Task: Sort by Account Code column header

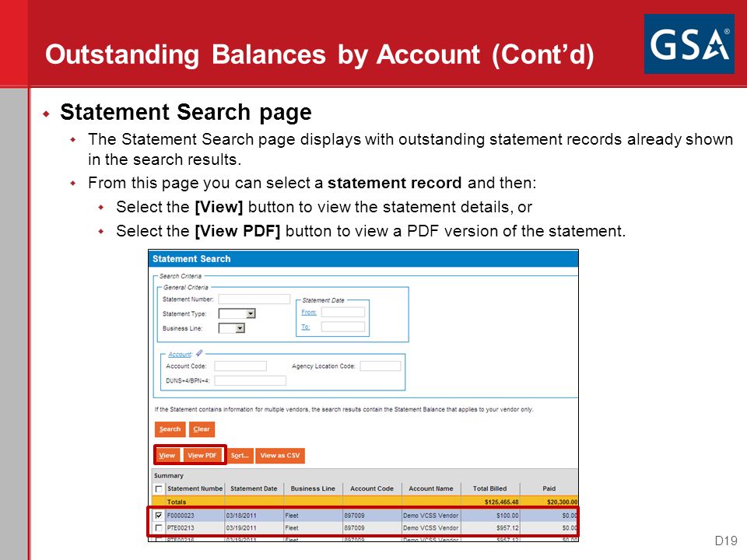Action: (x=372, y=488)
